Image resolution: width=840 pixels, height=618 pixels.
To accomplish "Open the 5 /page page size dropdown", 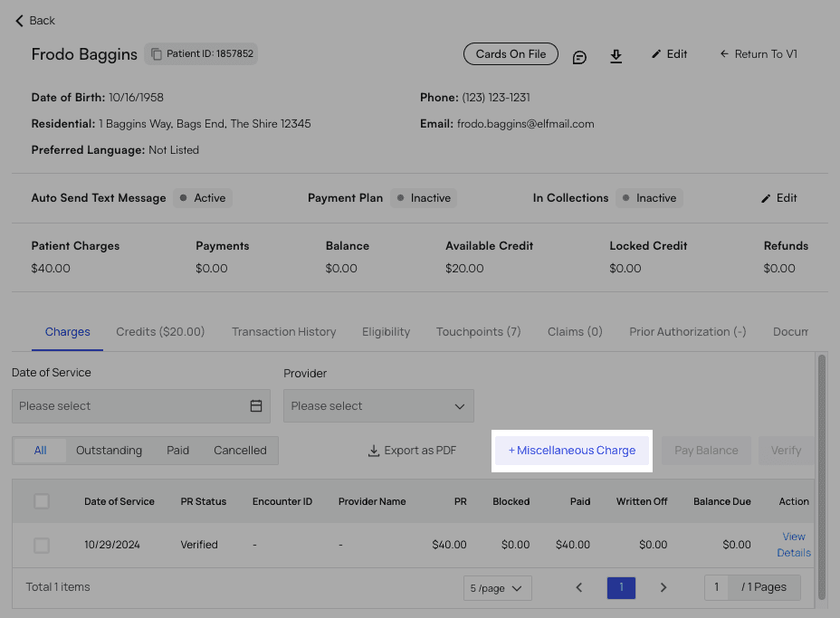I will pyautogui.click(x=497, y=588).
